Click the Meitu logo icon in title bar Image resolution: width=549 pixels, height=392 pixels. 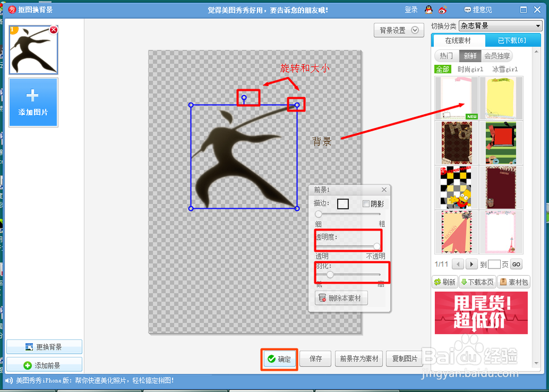[x=12, y=10]
